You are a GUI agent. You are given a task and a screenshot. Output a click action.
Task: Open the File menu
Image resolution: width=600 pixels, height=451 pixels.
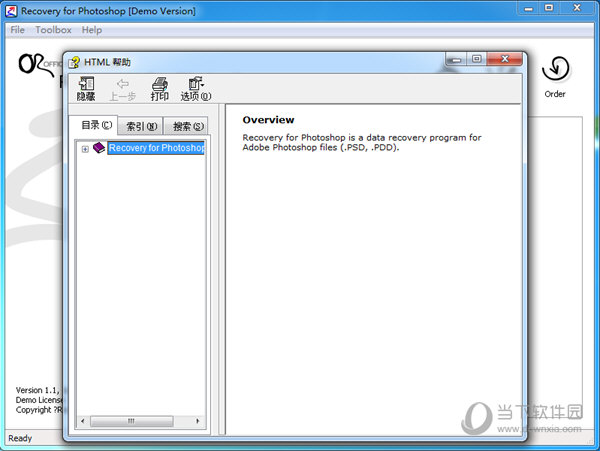click(x=17, y=30)
